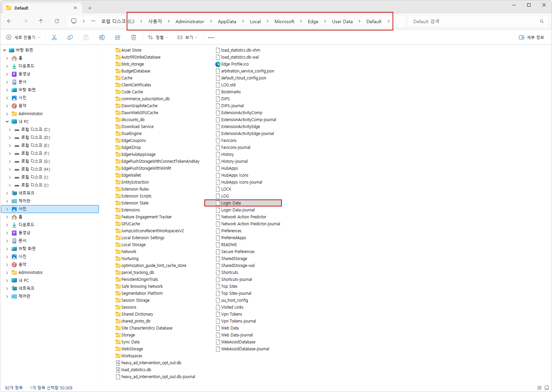Screen dimensions: 552x392
Task: Select the Edge Profile.ico file
Action: click(x=232, y=64)
